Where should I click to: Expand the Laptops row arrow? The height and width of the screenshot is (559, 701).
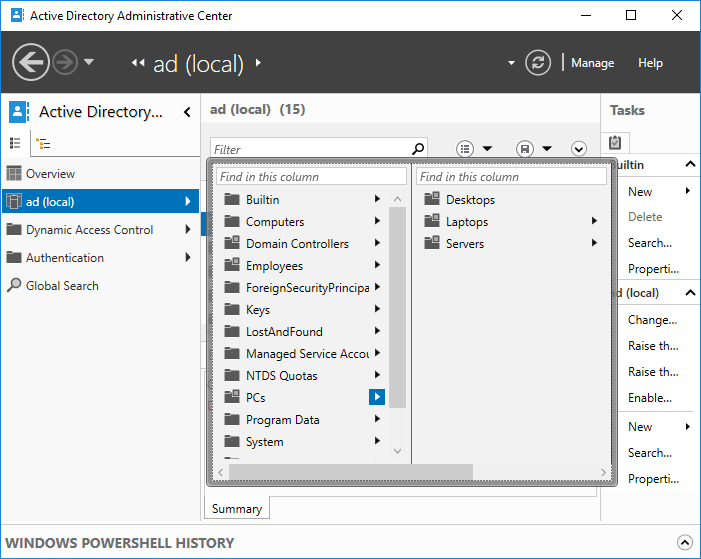coord(594,220)
